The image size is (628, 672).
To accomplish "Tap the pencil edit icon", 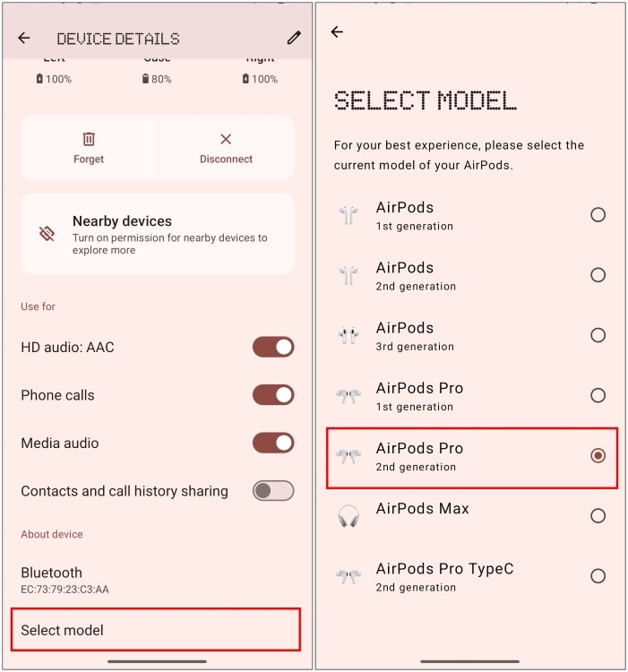I will pos(294,38).
